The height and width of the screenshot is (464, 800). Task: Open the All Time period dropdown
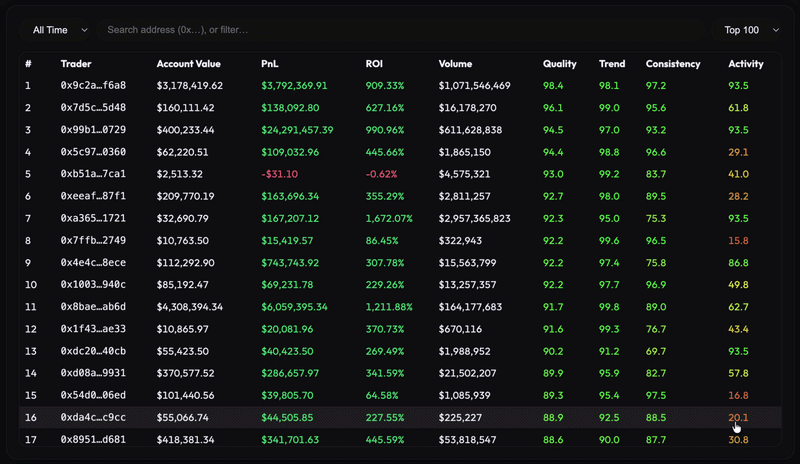[59, 30]
